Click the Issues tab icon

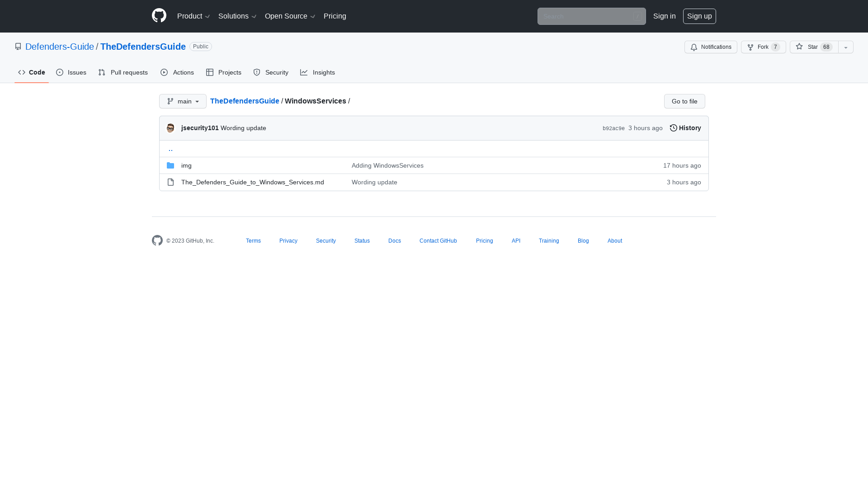(60, 72)
